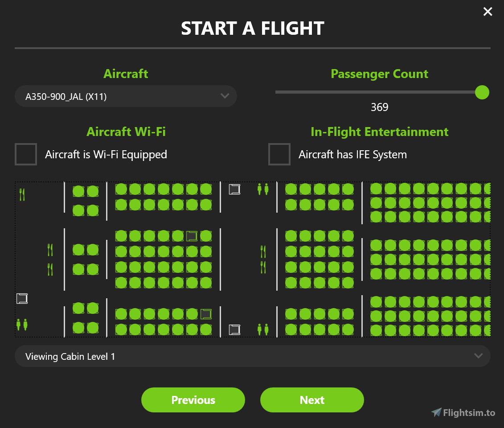This screenshot has height=428, width=504.
Task: Click the upper cutlery icon beside the mid-left galley
Action: 50,250
